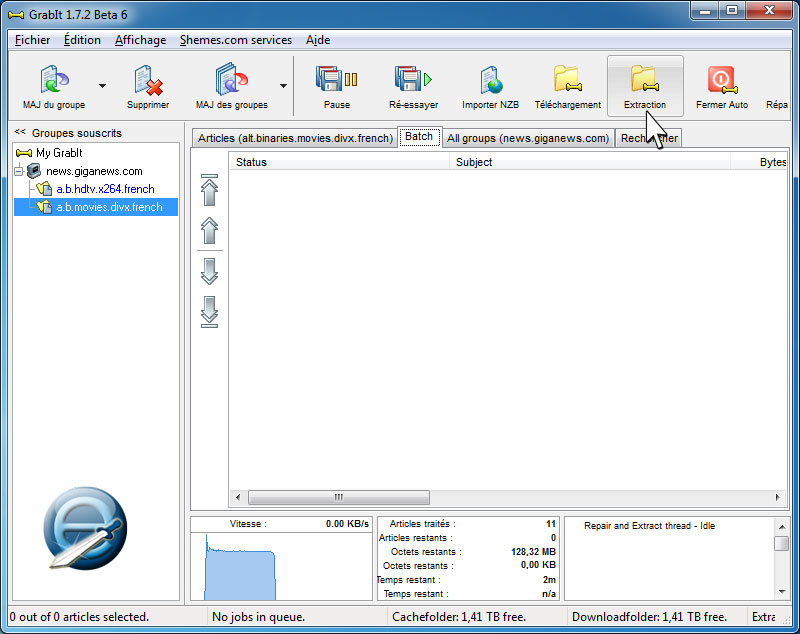Image resolution: width=800 pixels, height=634 pixels.
Task: Click 'Downloadfolder: 1,41 TB free.' status
Action: (649, 617)
